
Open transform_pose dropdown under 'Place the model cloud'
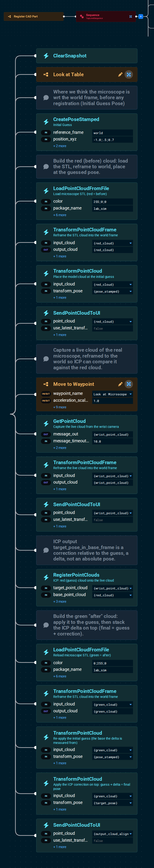113,291
